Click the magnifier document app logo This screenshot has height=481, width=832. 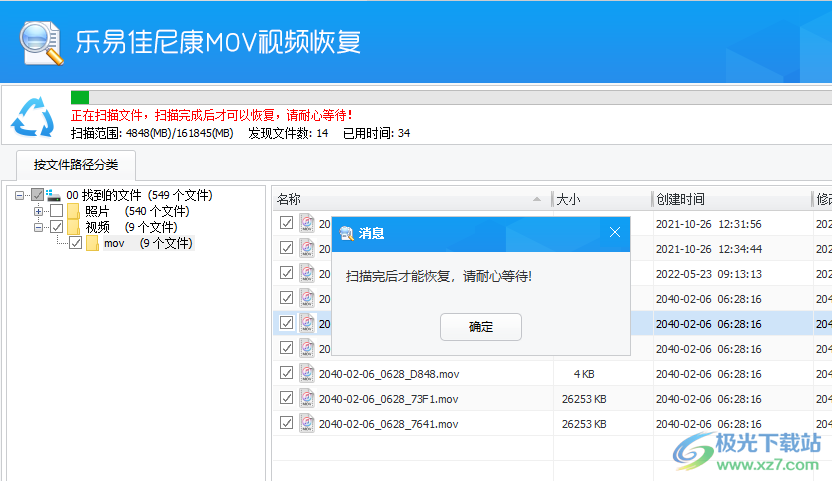[x=41, y=44]
